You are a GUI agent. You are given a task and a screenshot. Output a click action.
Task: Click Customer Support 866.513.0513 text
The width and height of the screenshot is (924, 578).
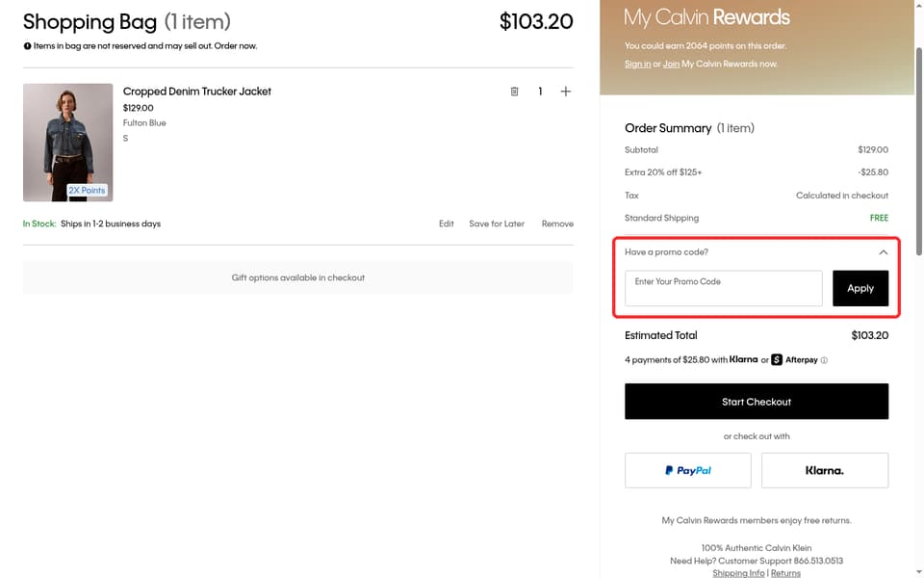pyautogui.click(x=781, y=561)
